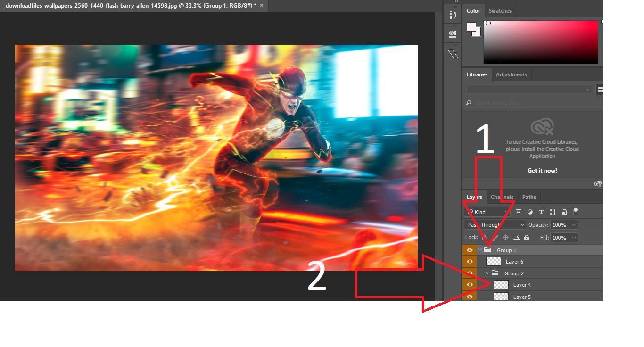This screenshot has height=347, width=644.
Task: Filter layers by shape layers icon
Action: pyautogui.click(x=553, y=212)
